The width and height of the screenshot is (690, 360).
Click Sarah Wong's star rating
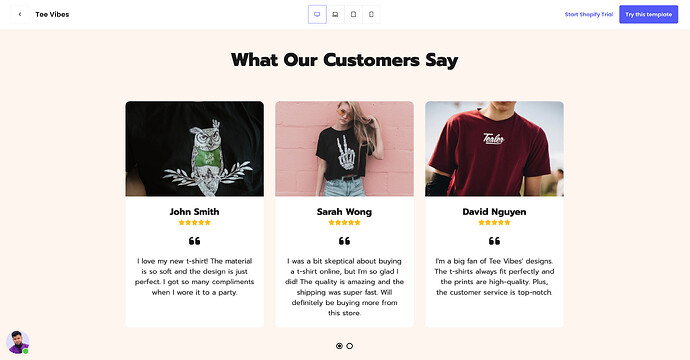[x=345, y=223]
